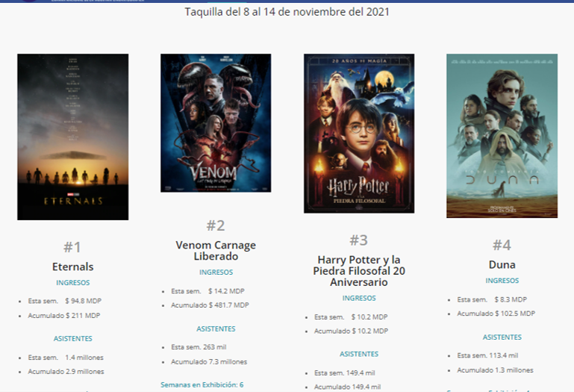This screenshot has width=574, height=392.
Task: Click INGRESOS heading under Venom
Action: click(x=216, y=273)
